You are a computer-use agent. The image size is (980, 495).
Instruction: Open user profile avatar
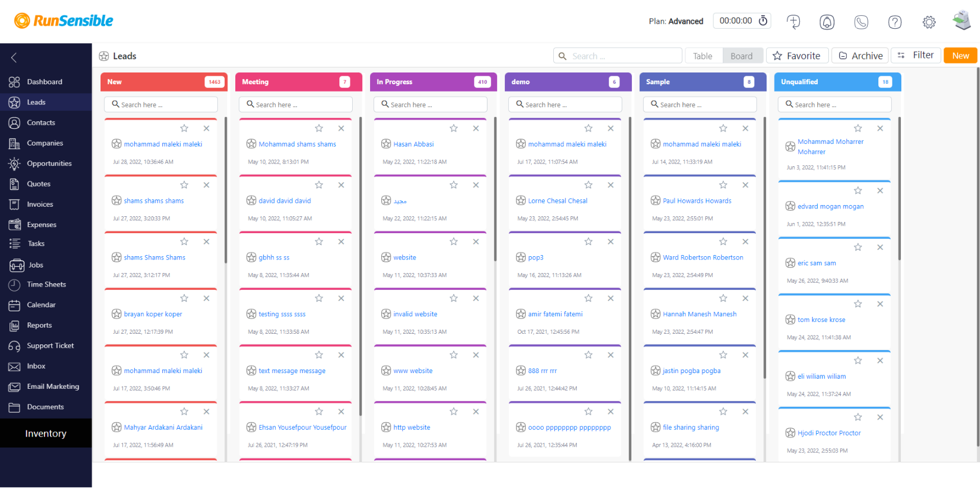[962, 21]
